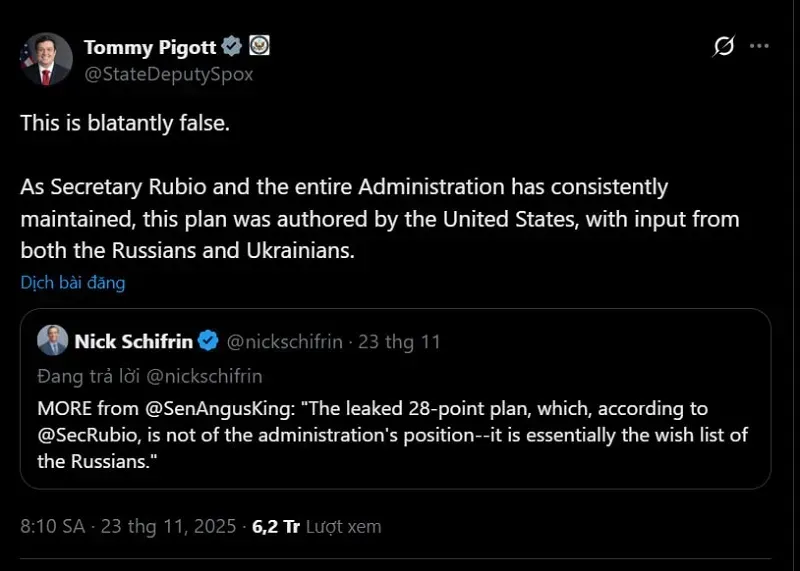Click the blue verified badge beside Tommy Pigott
800x571 pixels.
(232, 47)
